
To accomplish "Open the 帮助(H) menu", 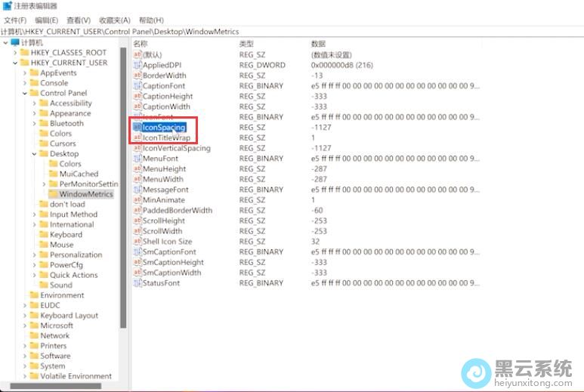I will pos(151,20).
